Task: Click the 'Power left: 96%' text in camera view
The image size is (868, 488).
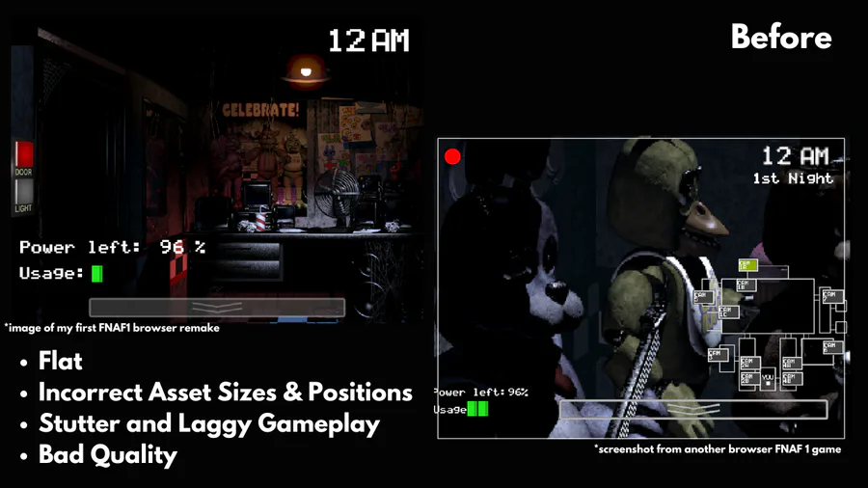Action: point(481,393)
